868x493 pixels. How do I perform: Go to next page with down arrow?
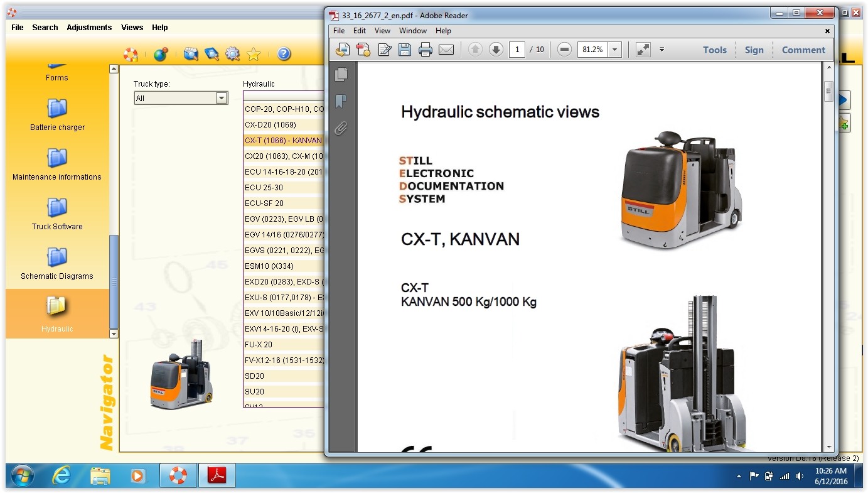click(496, 50)
